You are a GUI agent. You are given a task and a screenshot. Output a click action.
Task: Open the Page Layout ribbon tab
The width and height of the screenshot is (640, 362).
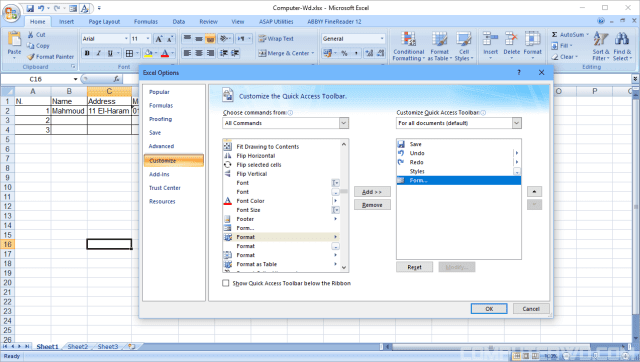click(104, 22)
